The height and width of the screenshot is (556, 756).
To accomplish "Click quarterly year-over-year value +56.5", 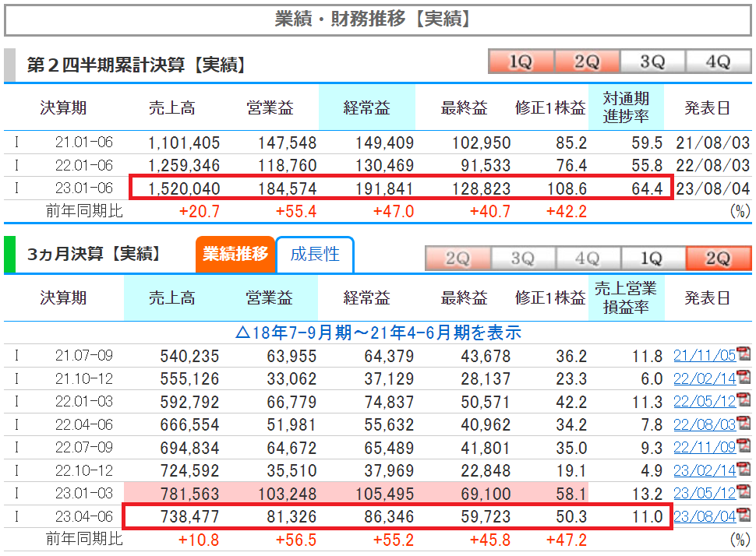I will tap(296, 540).
